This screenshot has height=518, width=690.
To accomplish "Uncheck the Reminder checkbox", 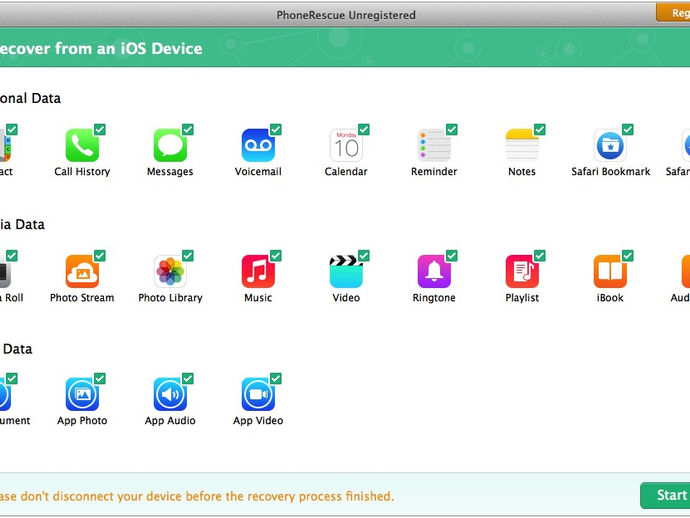I will click(x=452, y=129).
